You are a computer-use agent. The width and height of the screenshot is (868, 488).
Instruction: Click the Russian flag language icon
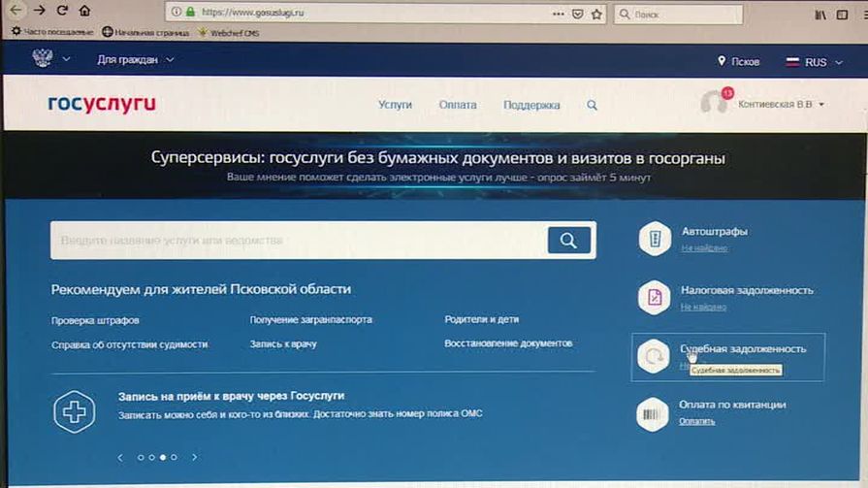point(792,62)
